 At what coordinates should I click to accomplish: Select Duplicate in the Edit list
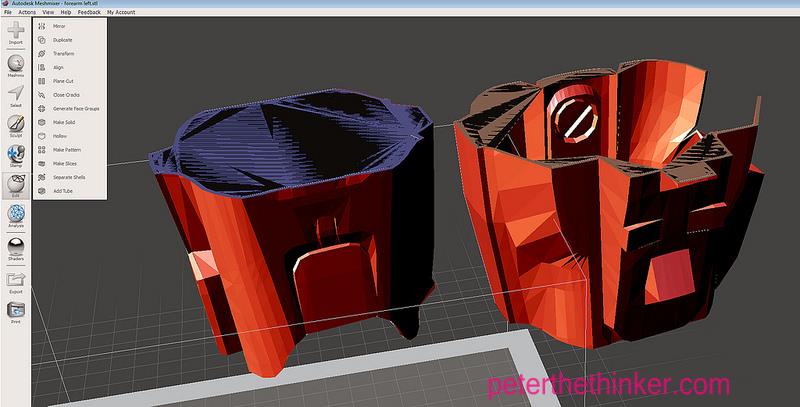[x=70, y=40]
